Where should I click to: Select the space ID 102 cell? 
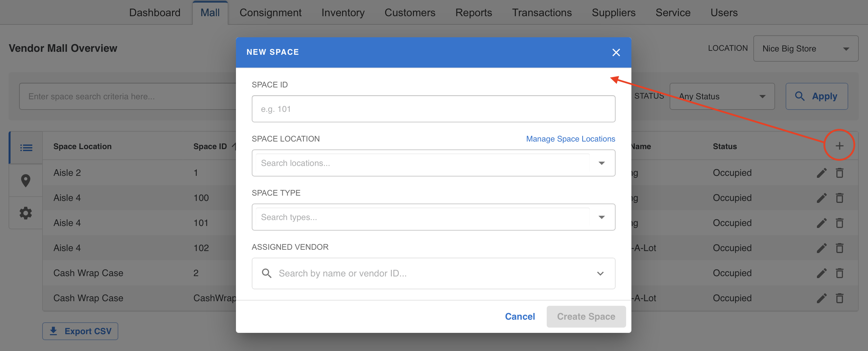(x=201, y=248)
